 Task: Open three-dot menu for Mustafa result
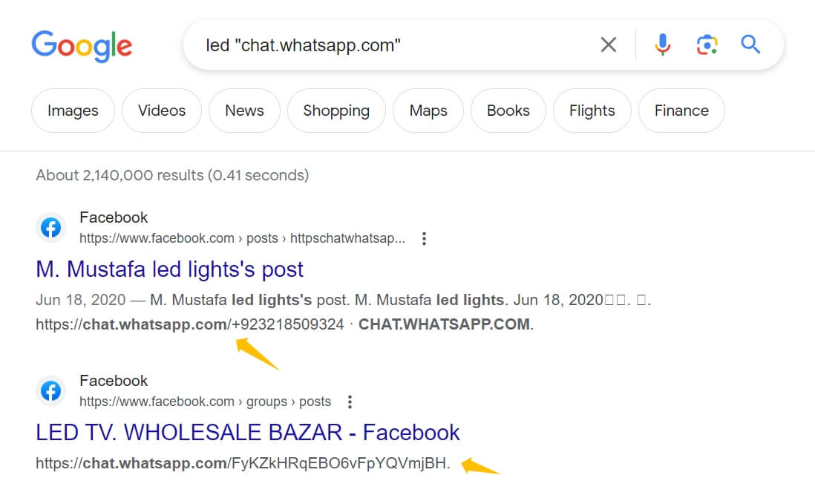tap(424, 238)
